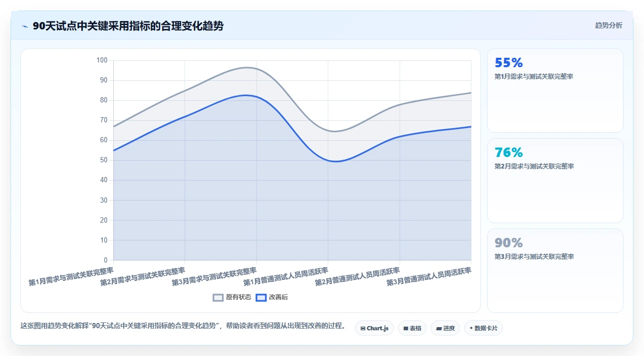Open the 76% 第2月需求与测试关联完整率 card

click(x=555, y=181)
